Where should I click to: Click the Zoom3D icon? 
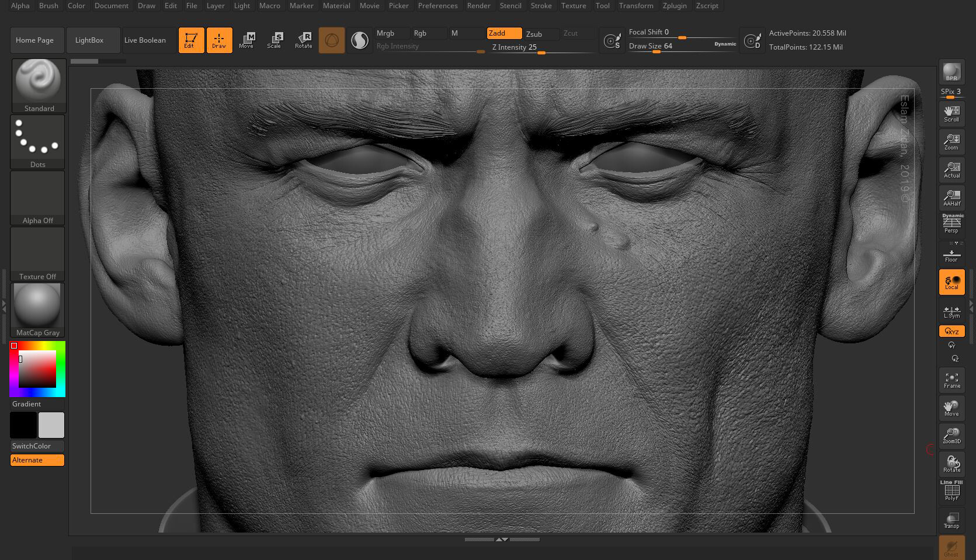(x=951, y=436)
